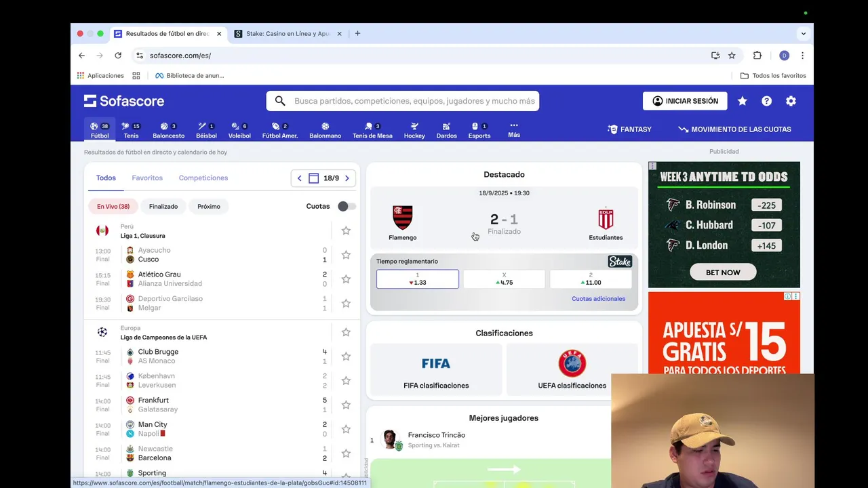Favorite the Deportivo Garcilaso vs Melgar match

click(x=346, y=303)
